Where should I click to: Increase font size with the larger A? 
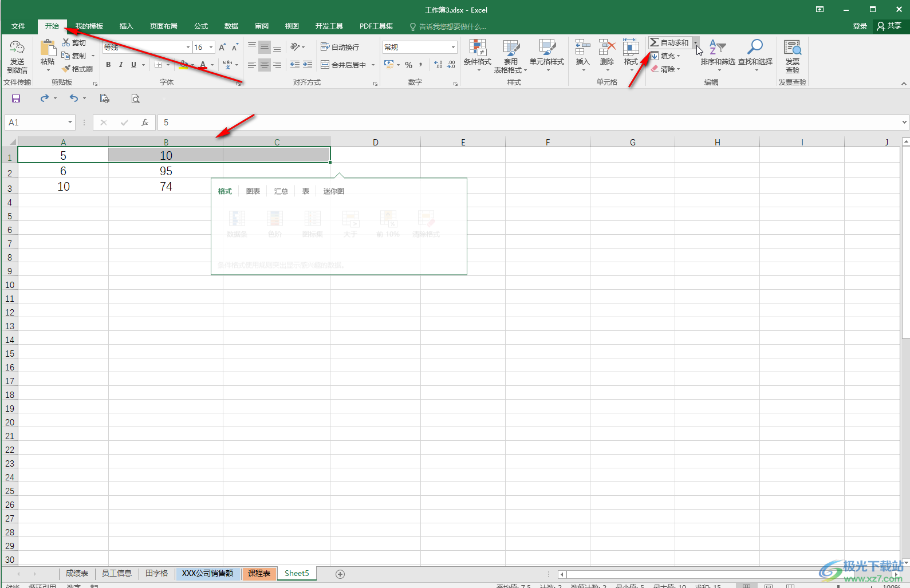point(222,47)
